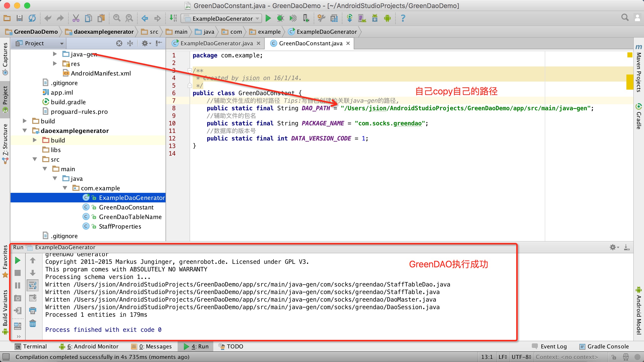Click the Synchronize toolbar icon
The image size is (644, 362).
click(x=32, y=18)
